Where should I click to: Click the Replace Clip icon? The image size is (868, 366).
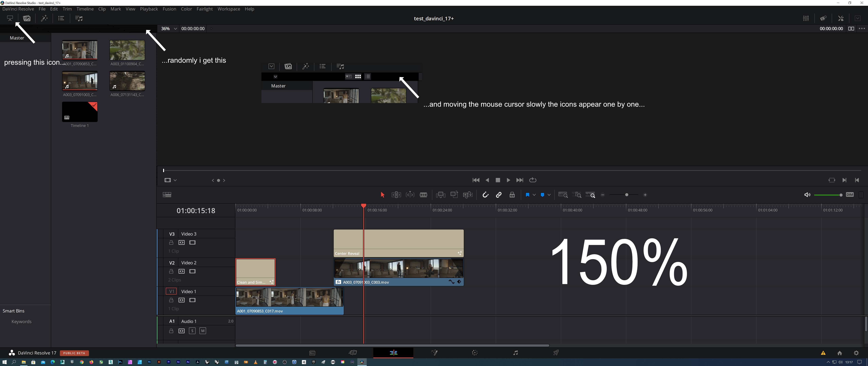click(x=468, y=195)
